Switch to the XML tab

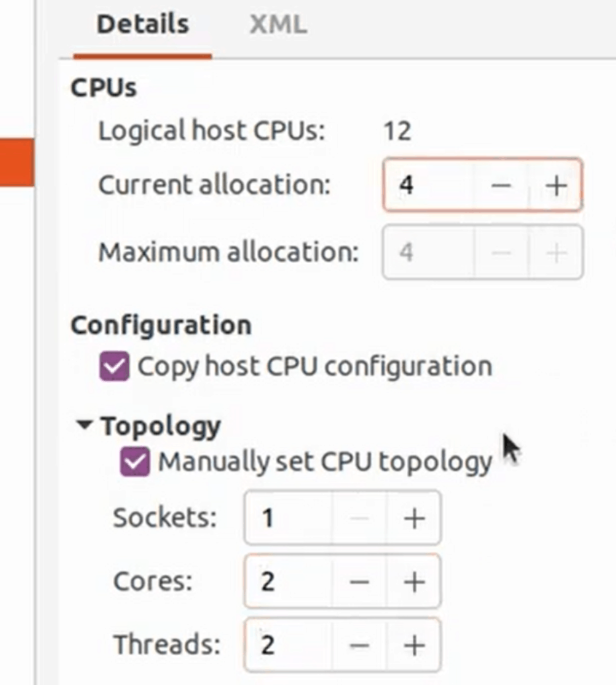(x=277, y=24)
